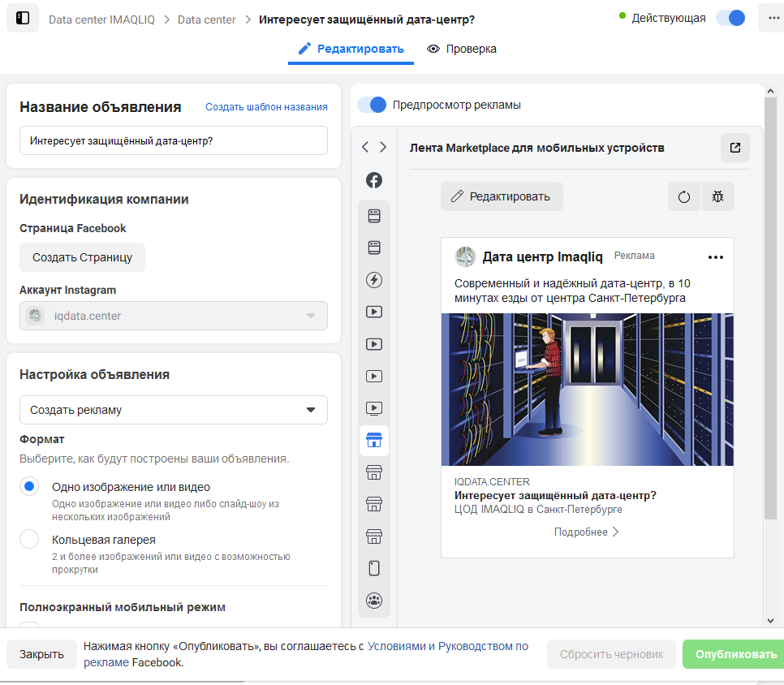Click the bug report icon

click(718, 196)
